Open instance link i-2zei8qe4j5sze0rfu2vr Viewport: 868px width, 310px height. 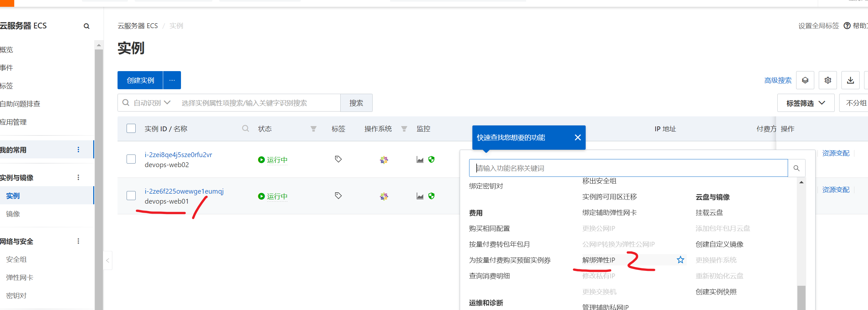click(x=178, y=155)
